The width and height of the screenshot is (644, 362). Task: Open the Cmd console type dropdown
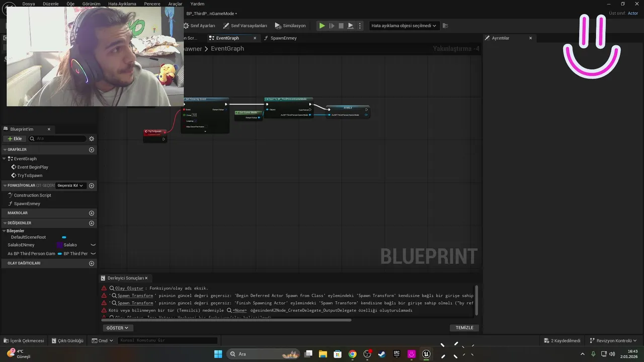click(103, 341)
